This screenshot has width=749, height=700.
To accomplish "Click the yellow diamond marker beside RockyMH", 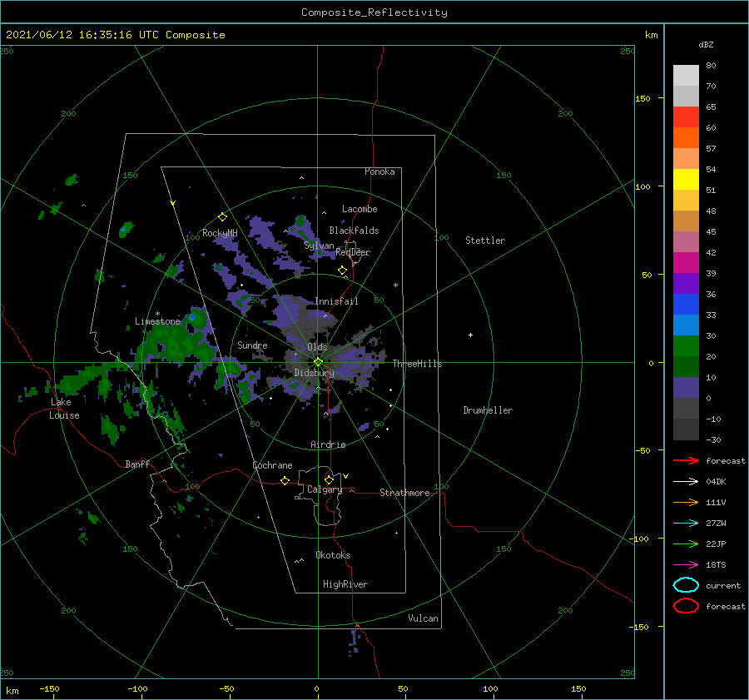I will 222,217.
